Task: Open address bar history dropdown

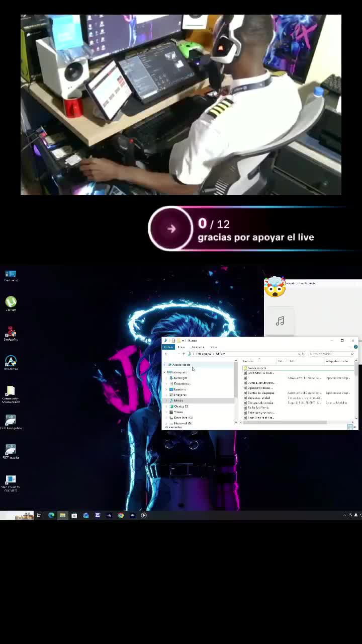Action: tap(299, 354)
